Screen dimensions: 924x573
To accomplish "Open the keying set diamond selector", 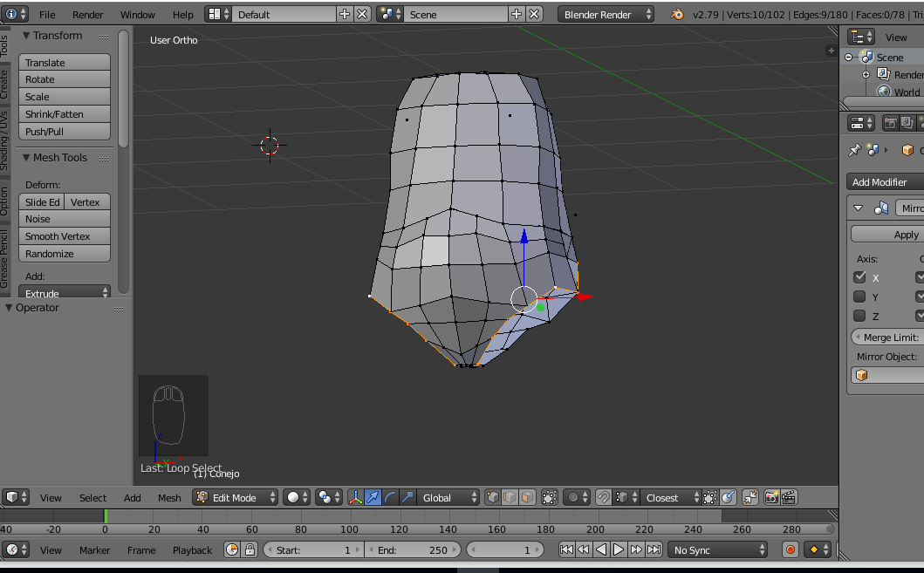I will coord(819,549).
